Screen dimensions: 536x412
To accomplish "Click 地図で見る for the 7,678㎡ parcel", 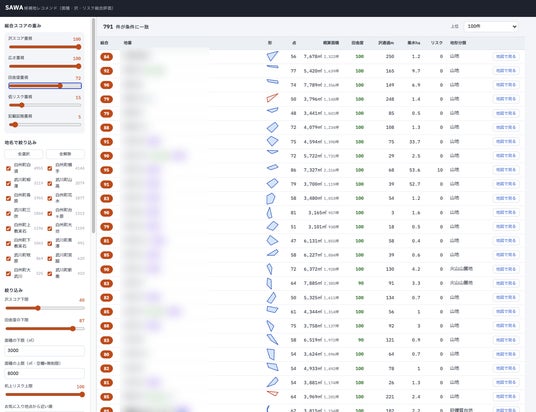I will (x=506, y=56).
